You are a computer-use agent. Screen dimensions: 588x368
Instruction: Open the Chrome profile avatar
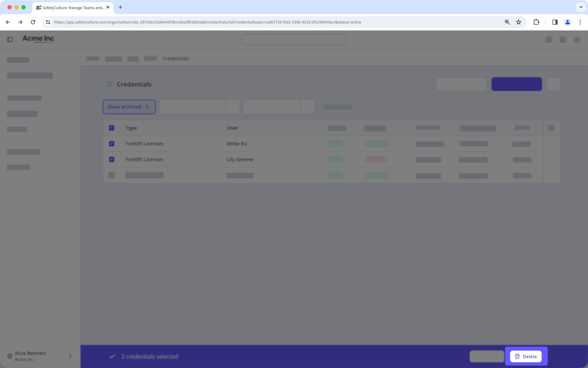[567, 22]
